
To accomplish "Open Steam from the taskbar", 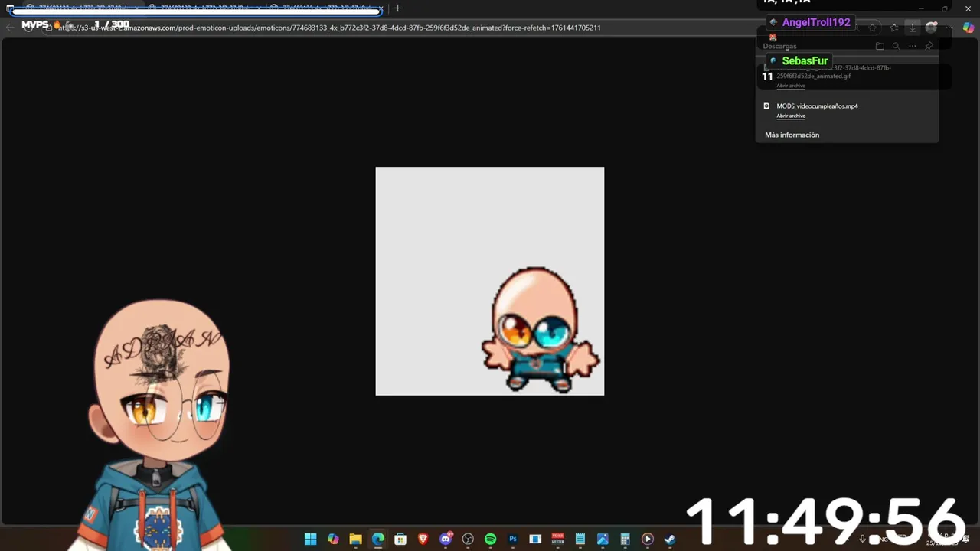I will (x=670, y=539).
